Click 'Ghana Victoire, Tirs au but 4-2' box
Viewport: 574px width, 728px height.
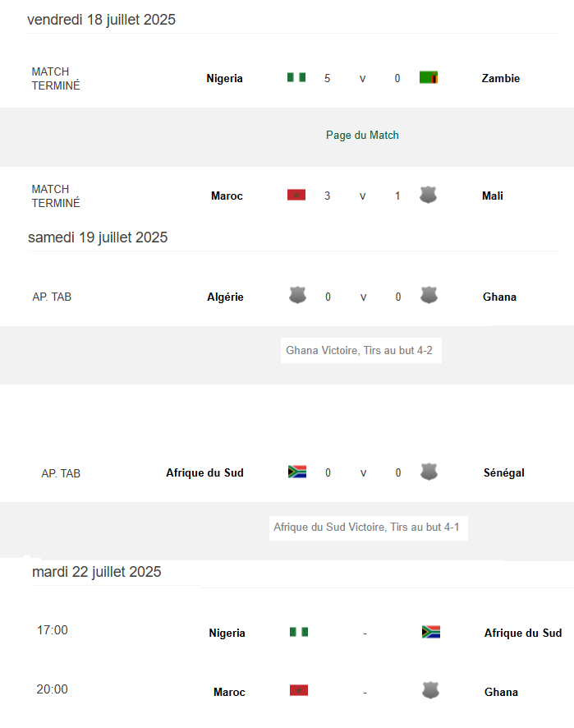pos(360,351)
